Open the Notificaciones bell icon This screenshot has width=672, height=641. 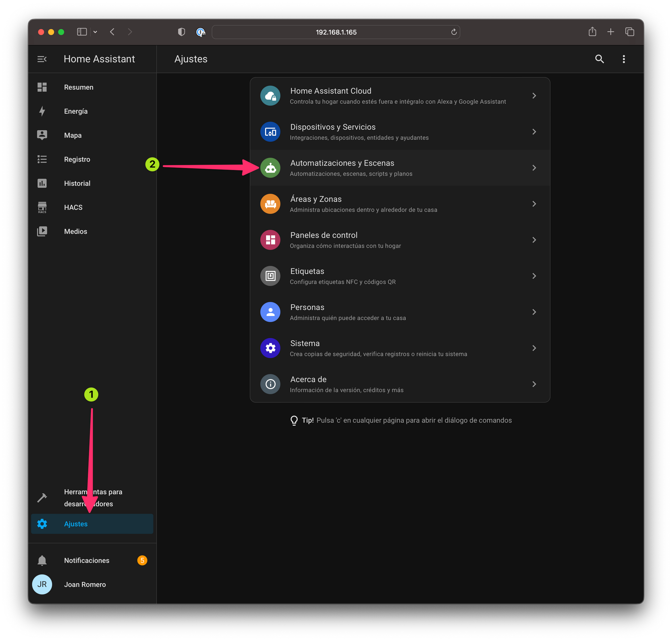point(42,560)
